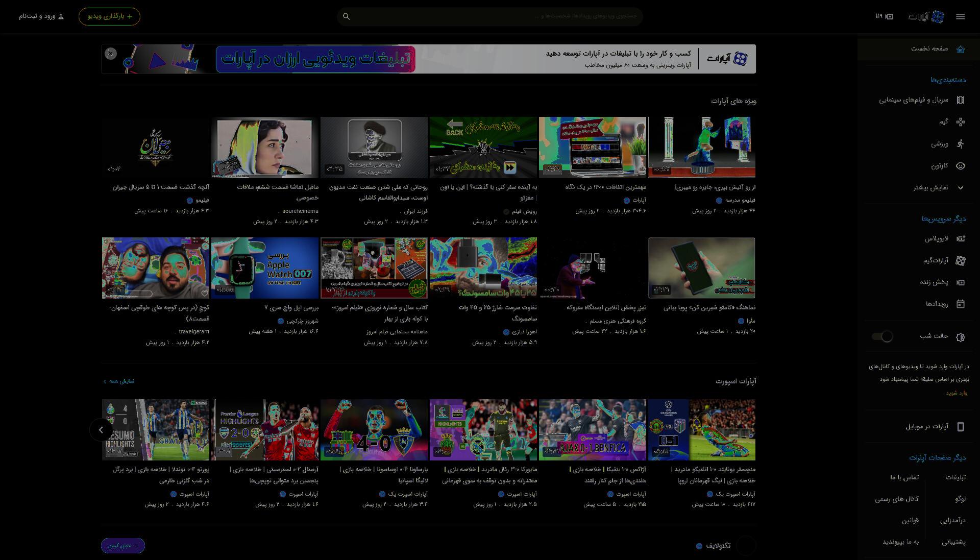Click ورود و ثبت‌نام login link
Image resolution: width=980 pixels, height=560 pixels.
41,16
